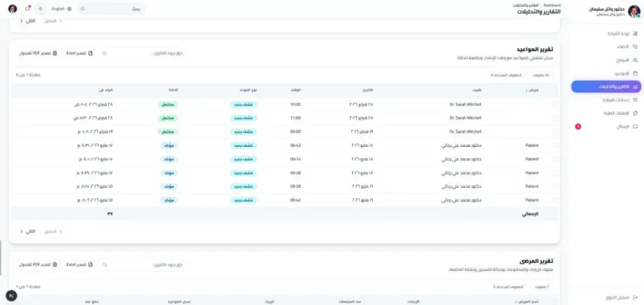Screen dimensions: 644x305
Task: Click the الرسائل chat bubble icon
Action: [x=636, y=126]
